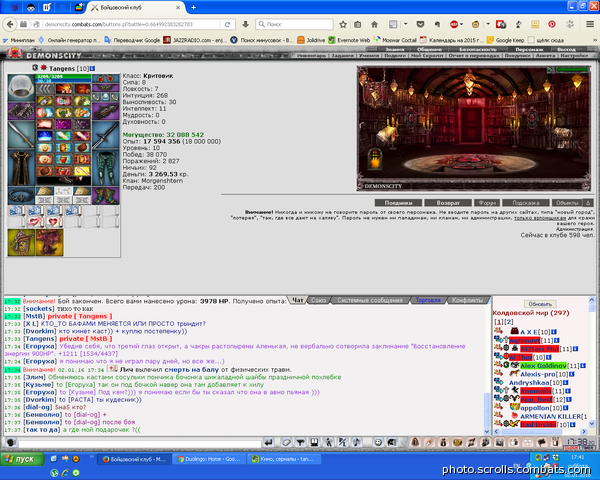Click the Windows пуск start button
The width and height of the screenshot is (600, 480).
tap(22, 459)
